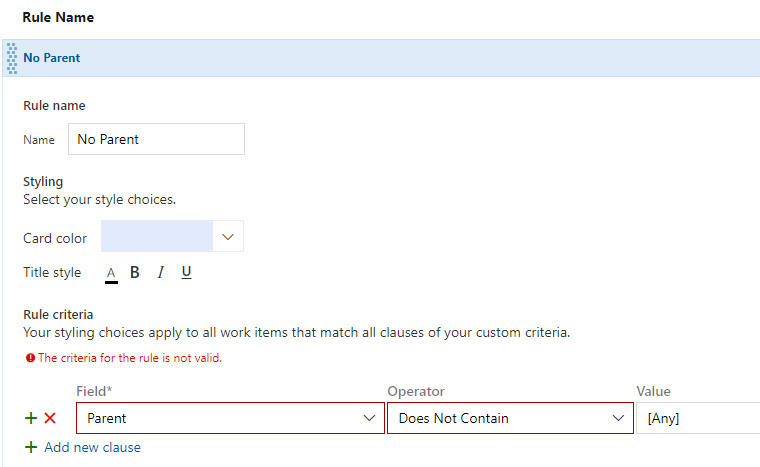Screen dimensions: 760x467
Task: Remove the Parent clause with red X
Action: tap(50, 418)
